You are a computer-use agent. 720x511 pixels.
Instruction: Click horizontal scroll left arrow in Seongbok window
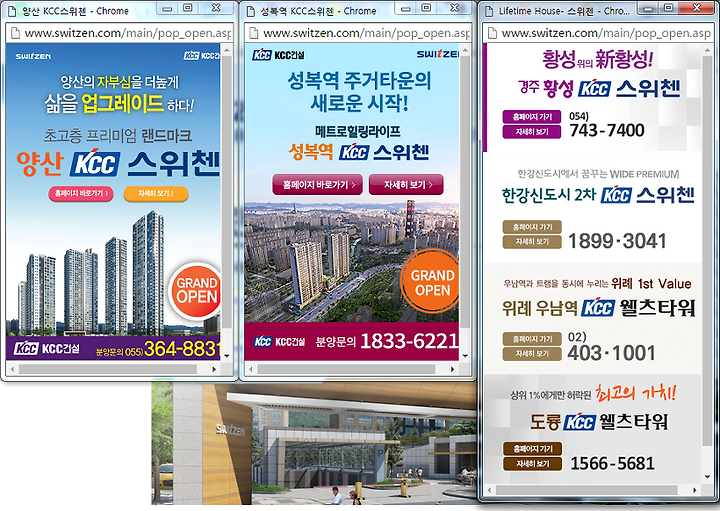coord(251,369)
